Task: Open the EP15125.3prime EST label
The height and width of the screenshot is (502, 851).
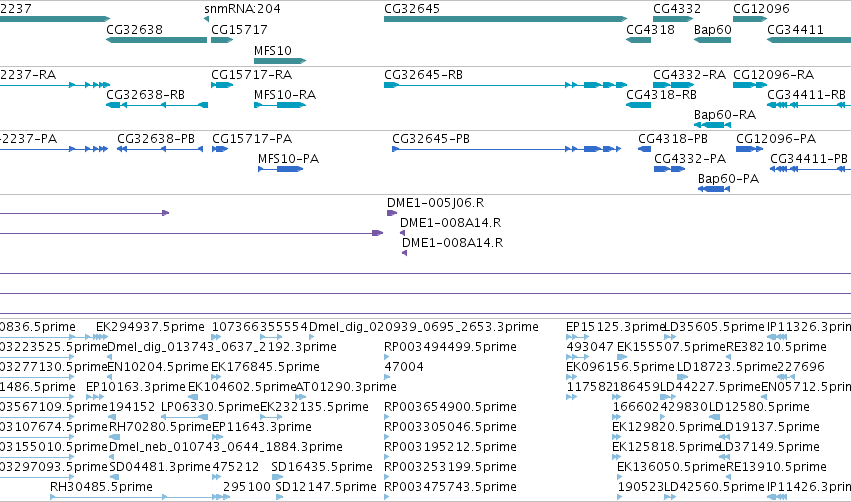Action: [x=615, y=327]
